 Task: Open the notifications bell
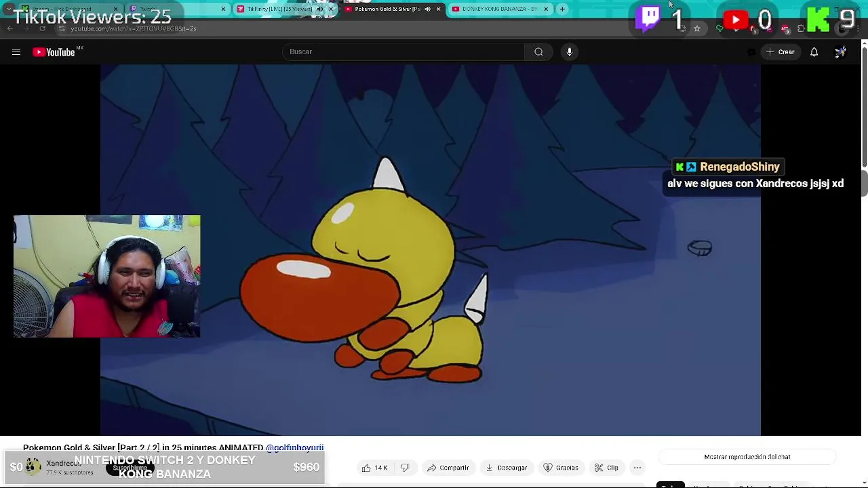pyautogui.click(x=814, y=52)
